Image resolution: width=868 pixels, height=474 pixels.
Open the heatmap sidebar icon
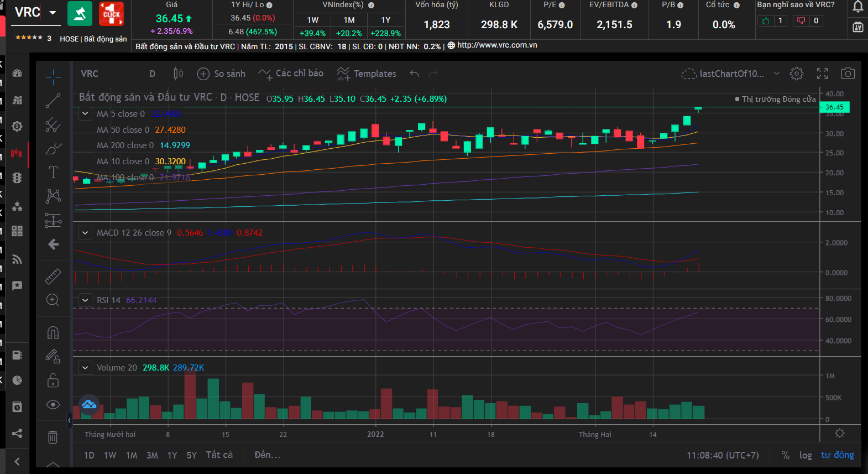(x=17, y=100)
